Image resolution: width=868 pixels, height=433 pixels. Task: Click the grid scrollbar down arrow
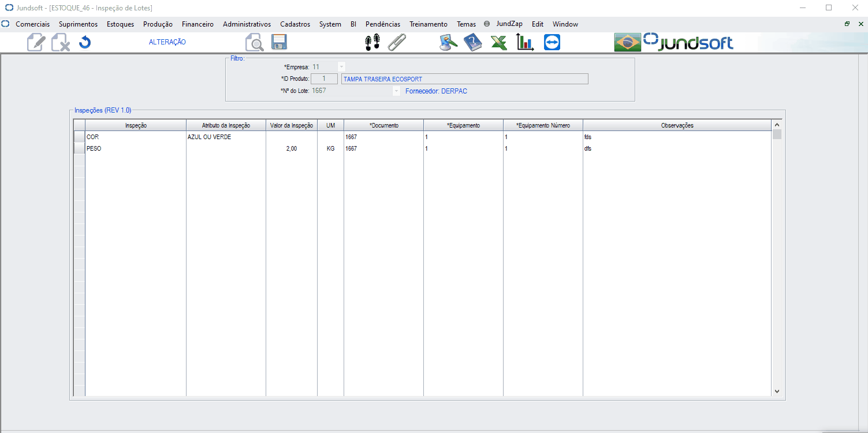(x=777, y=391)
